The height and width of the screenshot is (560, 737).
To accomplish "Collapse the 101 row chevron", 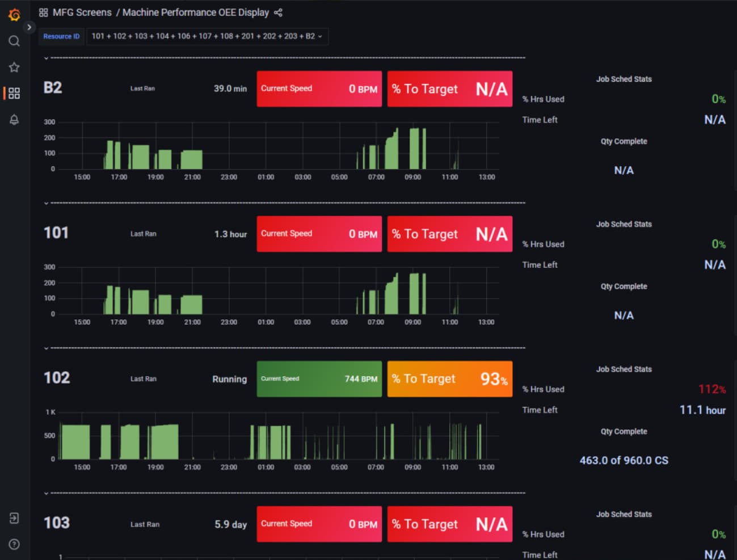I will click(x=46, y=203).
